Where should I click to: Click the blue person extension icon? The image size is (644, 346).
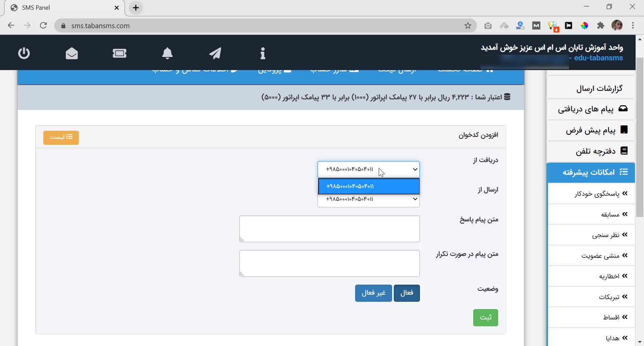coord(520,25)
